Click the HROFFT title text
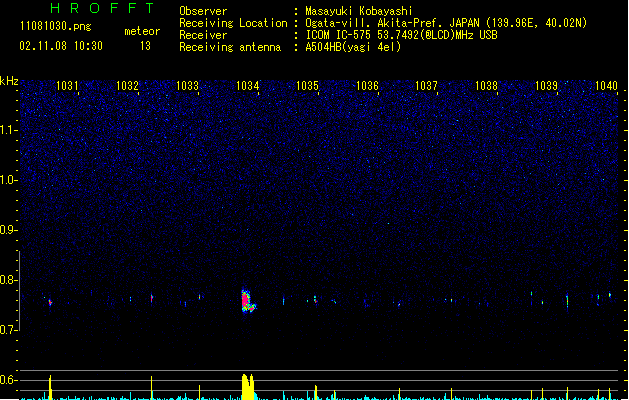Screen dimensions: 629x400 102,8
